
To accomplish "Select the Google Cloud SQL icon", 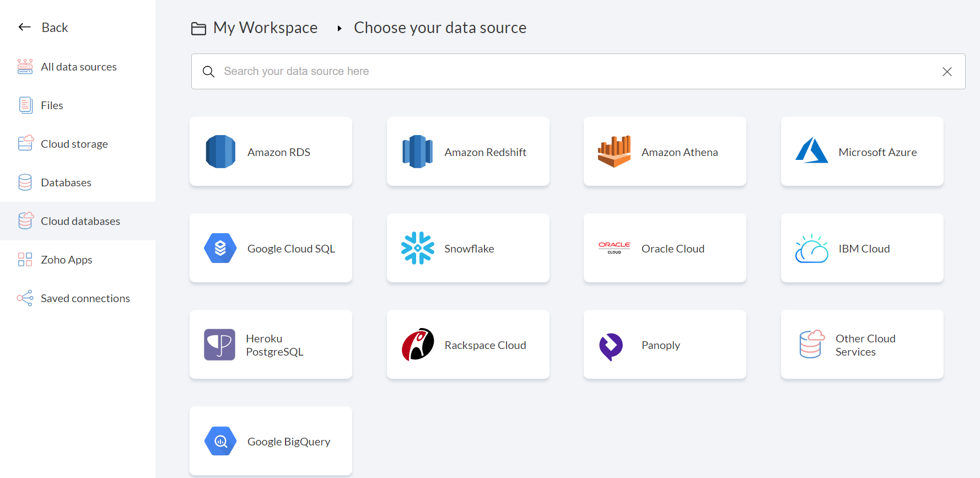I will tap(220, 248).
